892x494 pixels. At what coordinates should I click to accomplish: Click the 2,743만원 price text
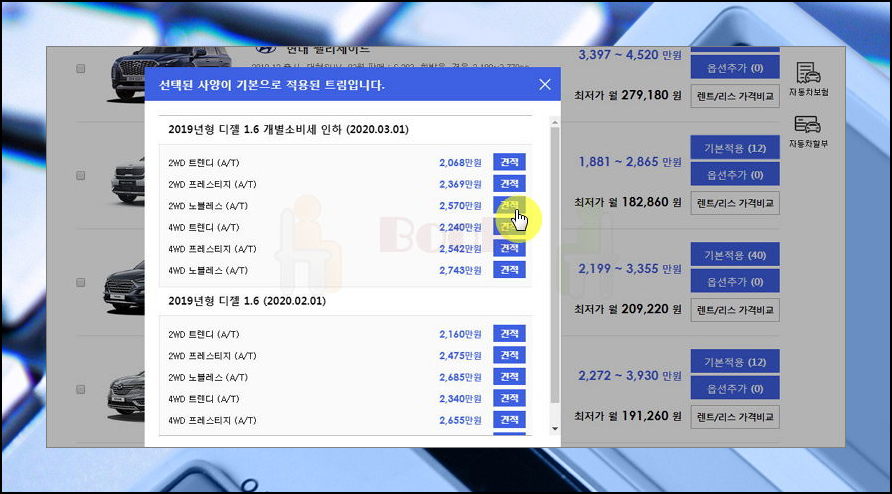460,270
